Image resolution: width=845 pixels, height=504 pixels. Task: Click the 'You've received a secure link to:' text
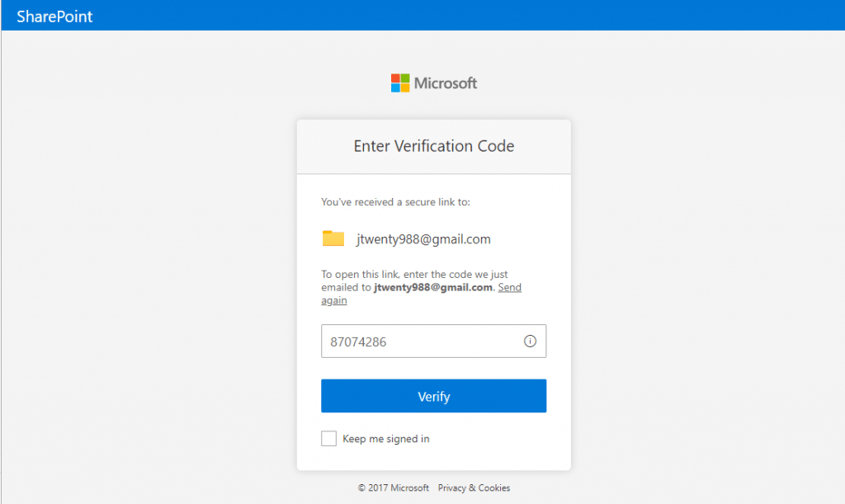pos(395,202)
